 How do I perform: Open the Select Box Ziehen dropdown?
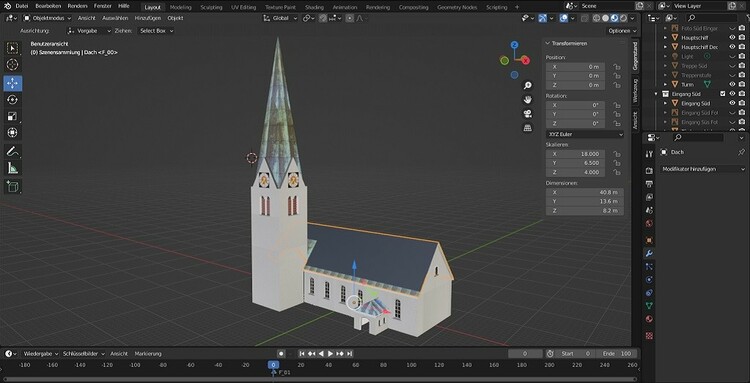point(155,31)
